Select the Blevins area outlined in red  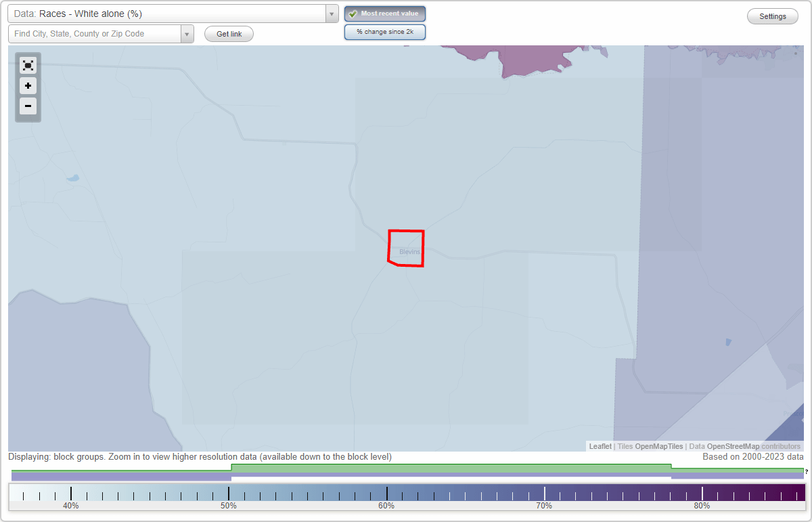point(405,248)
